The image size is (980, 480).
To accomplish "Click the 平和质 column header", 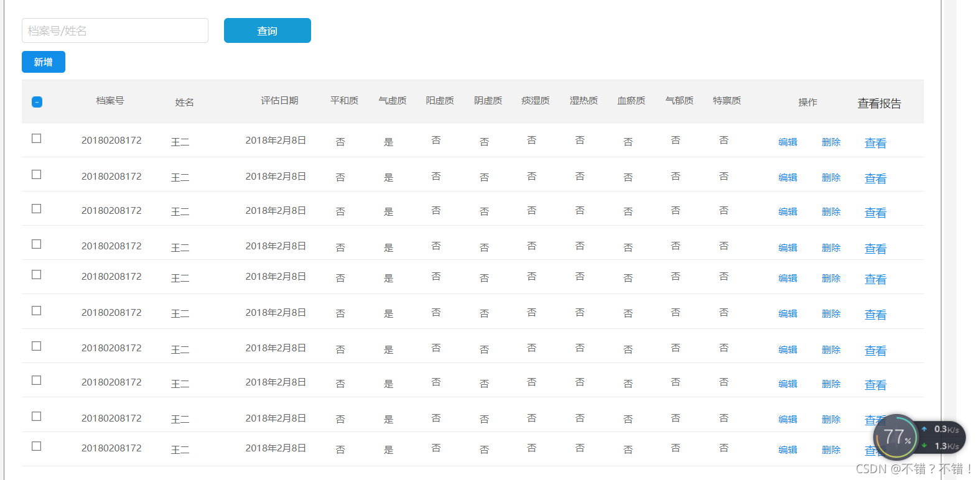I will click(344, 100).
